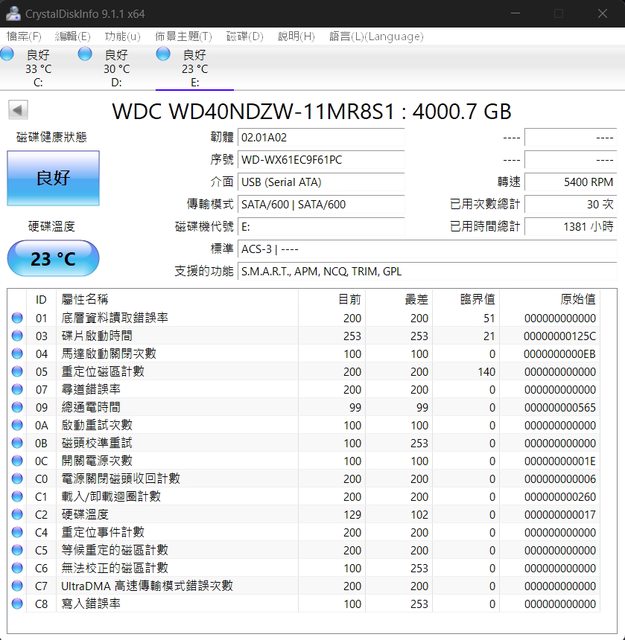This screenshot has height=640, width=625.
Task: Select drive E: status orb
Action: 163,54
